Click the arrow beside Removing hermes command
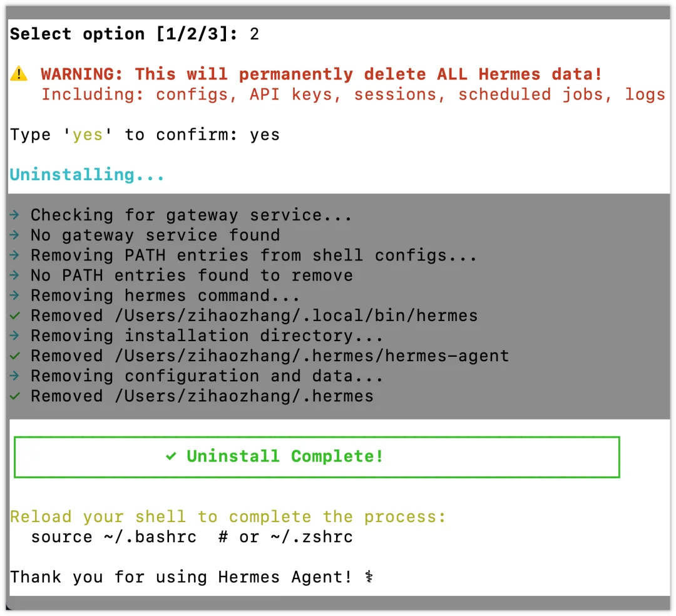The width and height of the screenshot is (676, 616). 14,295
